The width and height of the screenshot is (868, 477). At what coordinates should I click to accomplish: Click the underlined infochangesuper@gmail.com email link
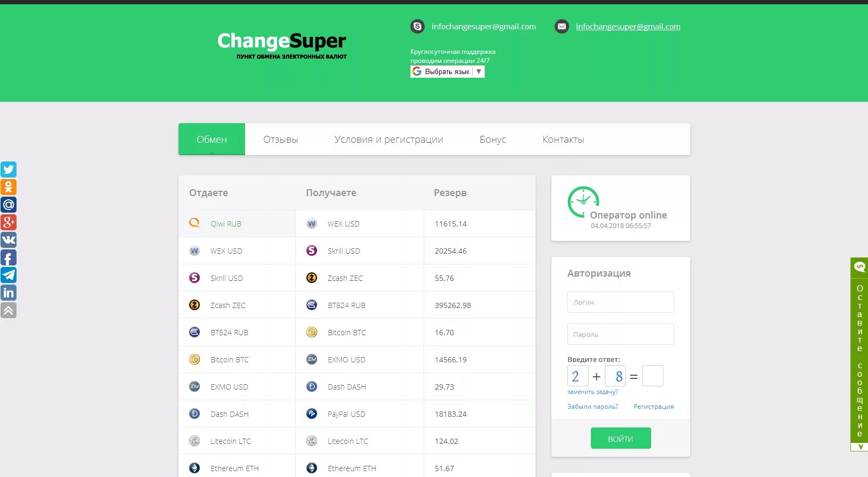(628, 27)
